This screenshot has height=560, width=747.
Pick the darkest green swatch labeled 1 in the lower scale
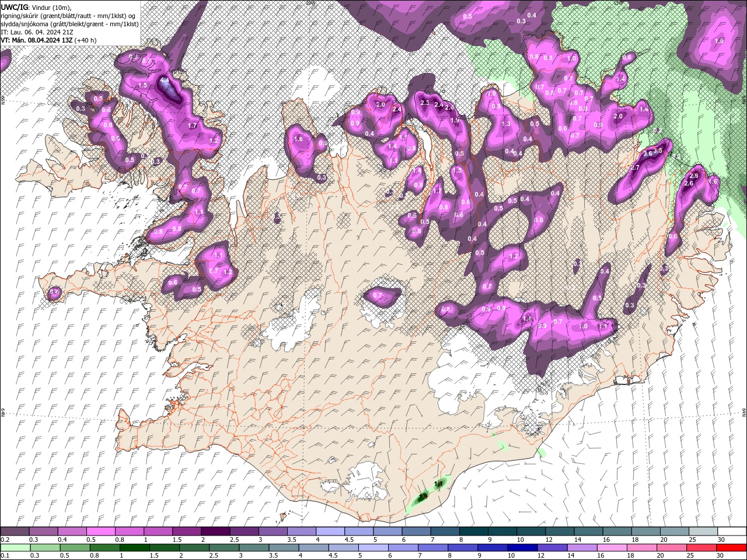[x=135, y=548]
